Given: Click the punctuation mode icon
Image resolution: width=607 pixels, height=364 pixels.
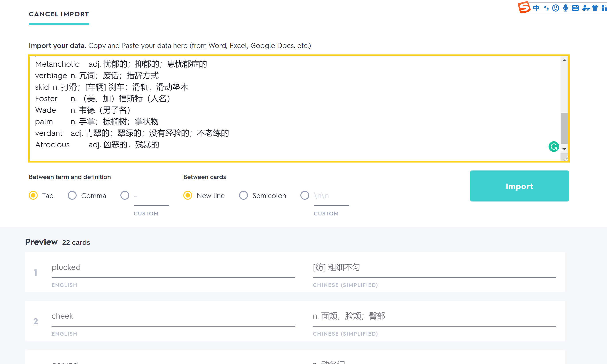Looking at the screenshot, I should click(546, 8).
